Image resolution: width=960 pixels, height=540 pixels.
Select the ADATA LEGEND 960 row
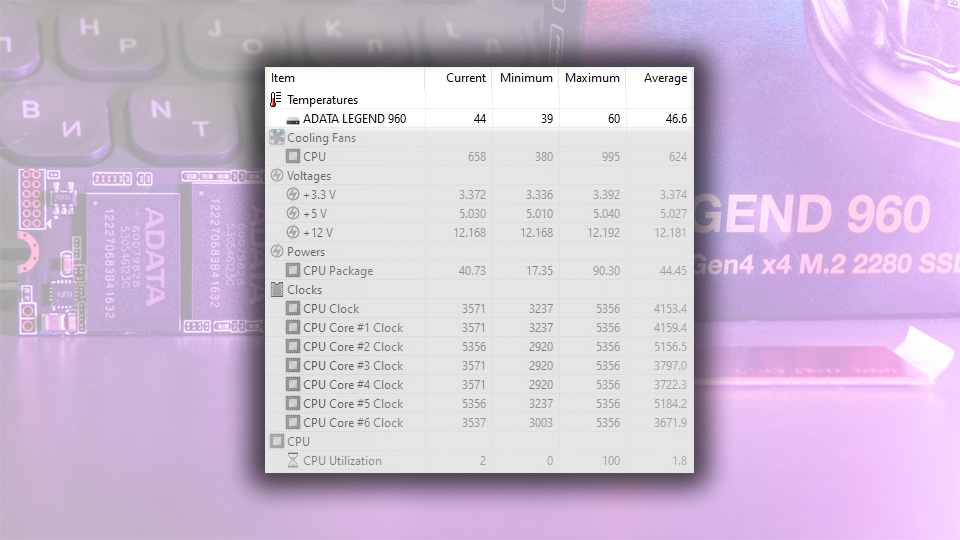(479, 118)
